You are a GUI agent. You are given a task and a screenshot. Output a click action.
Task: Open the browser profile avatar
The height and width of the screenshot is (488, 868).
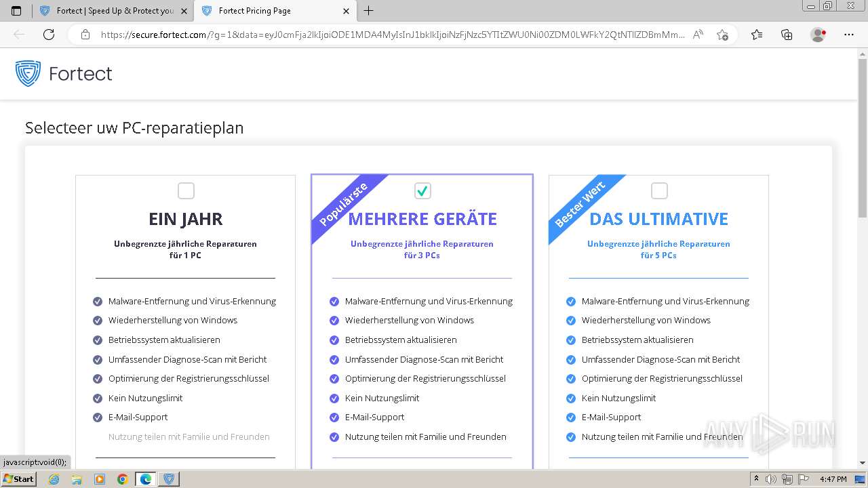pos(818,35)
